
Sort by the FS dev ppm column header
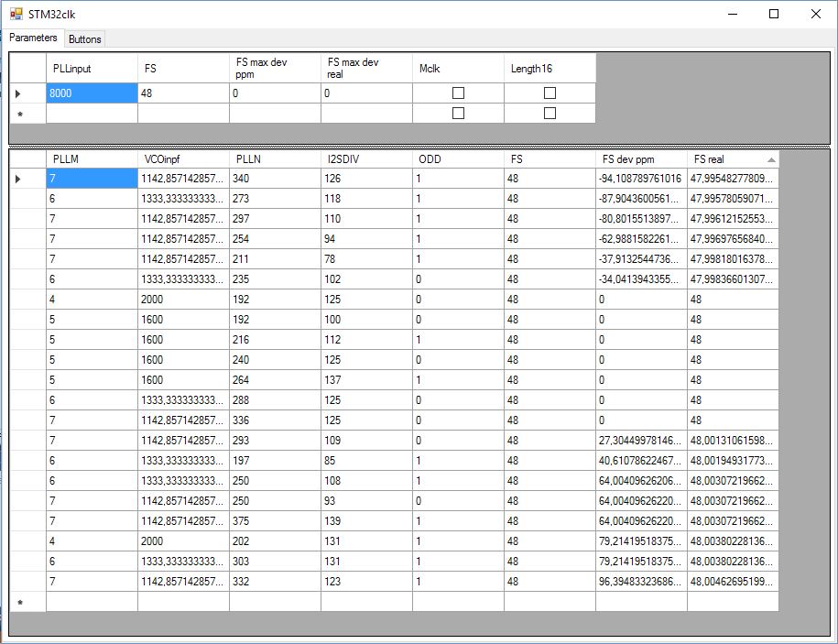click(x=641, y=159)
